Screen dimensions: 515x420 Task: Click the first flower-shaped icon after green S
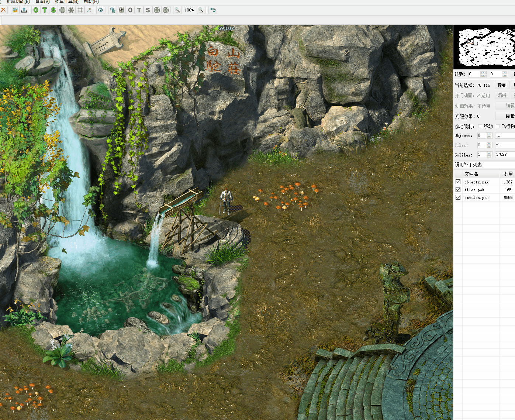tap(62, 10)
